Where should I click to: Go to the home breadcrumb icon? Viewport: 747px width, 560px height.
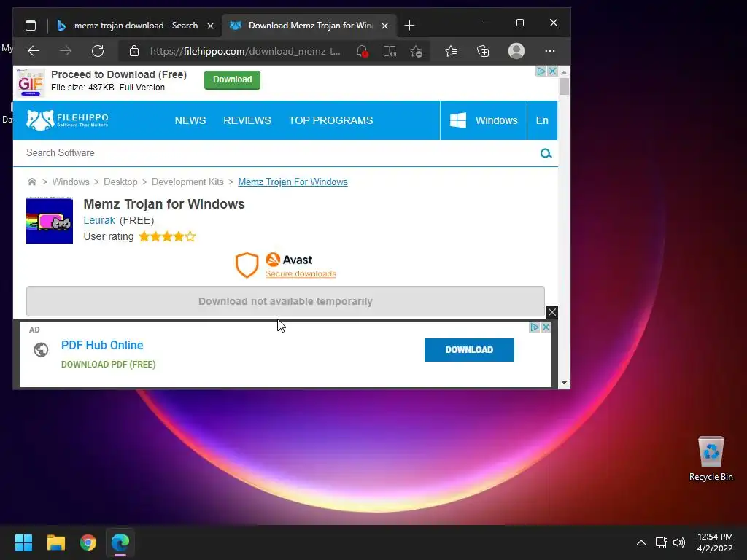32,182
